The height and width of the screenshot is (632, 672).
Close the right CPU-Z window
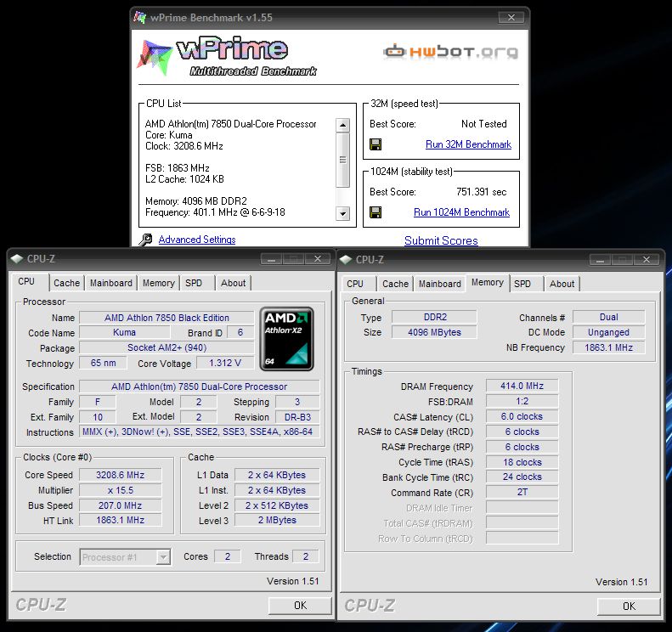647,260
